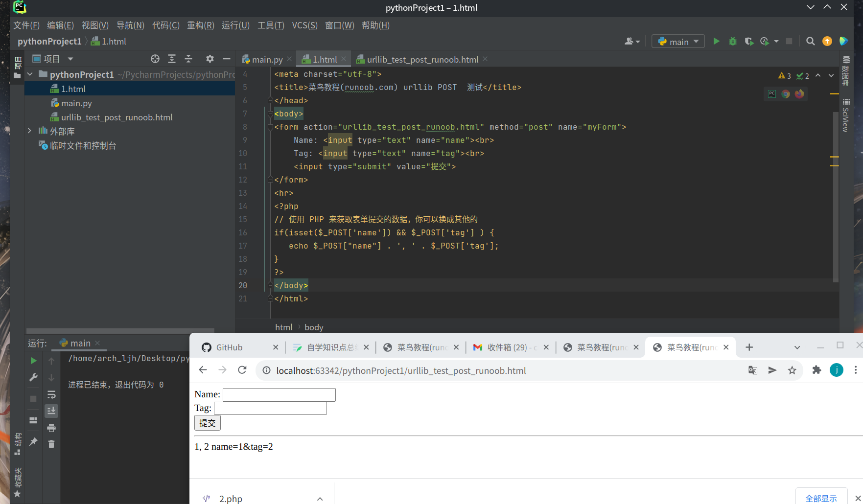Click the 提交 submit button
863x504 pixels.
208,423
